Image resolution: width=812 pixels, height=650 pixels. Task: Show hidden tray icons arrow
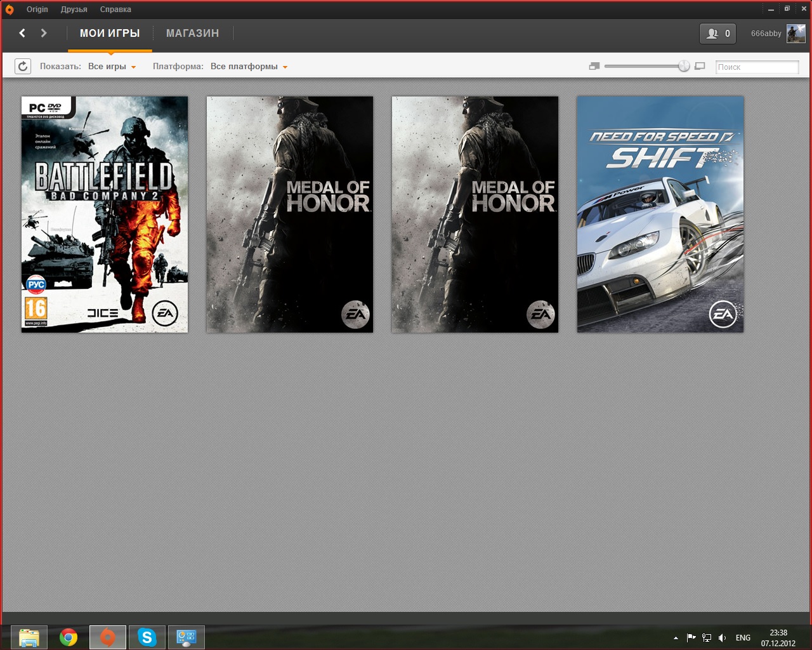click(x=676, y=638)
